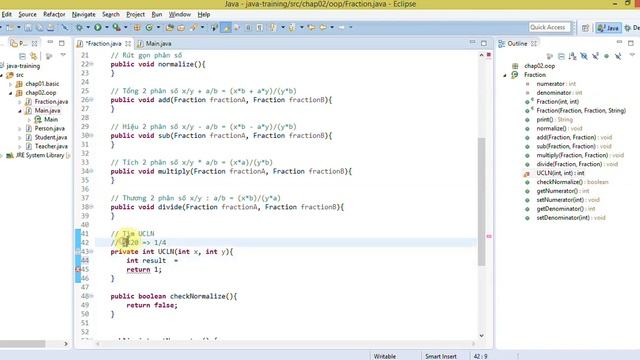Open the Source menu
Image resolution: width=640 pixels, height=360 pixels.
[x=27, y=14]
